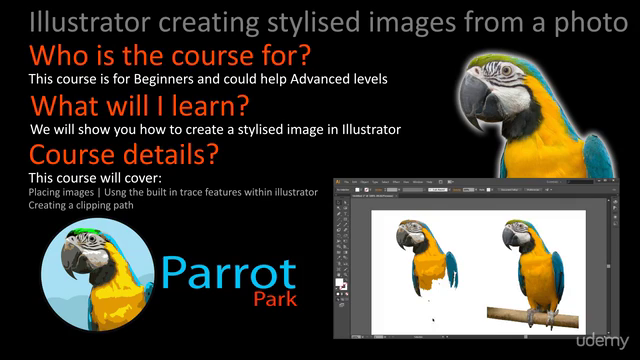Viewport: 640px width, 360px height.
Task: Select the Pen tool
Action: 339,214
